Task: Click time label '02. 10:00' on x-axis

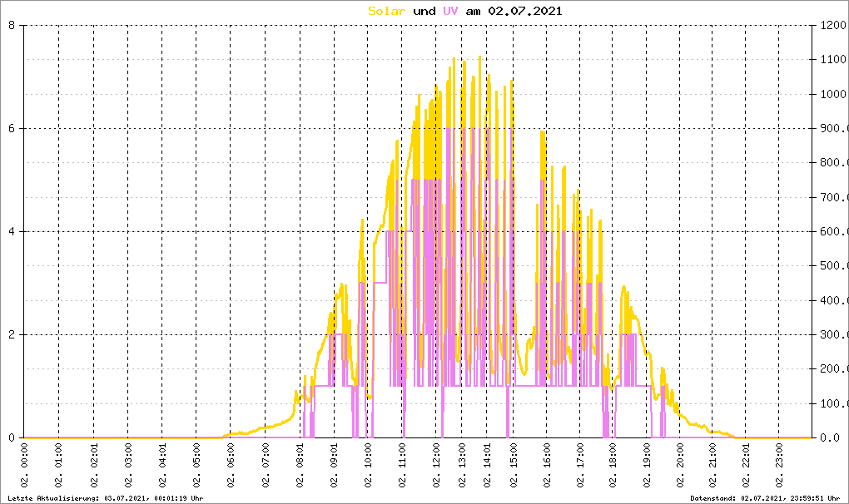Action: 368,465
